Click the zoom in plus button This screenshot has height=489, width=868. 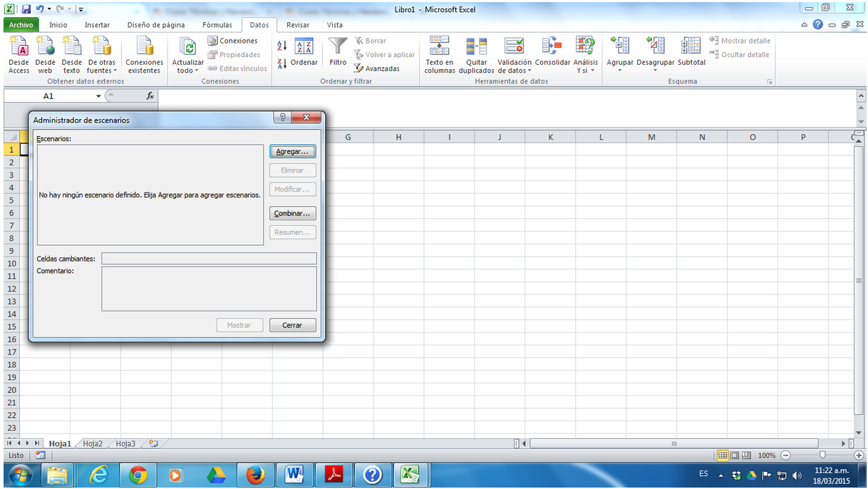(x=859, y=455)
